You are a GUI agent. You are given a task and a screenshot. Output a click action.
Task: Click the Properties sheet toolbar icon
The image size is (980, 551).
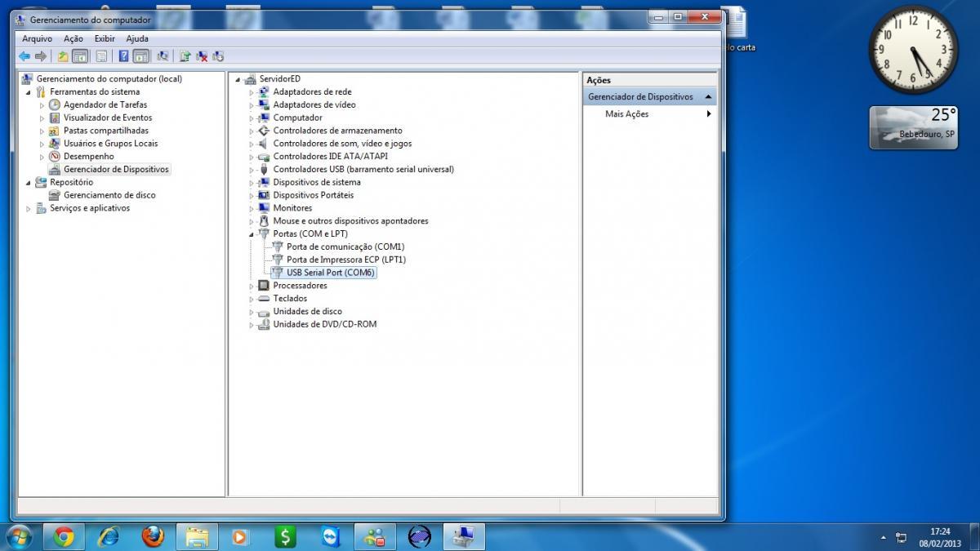click(x=102, y=56)
